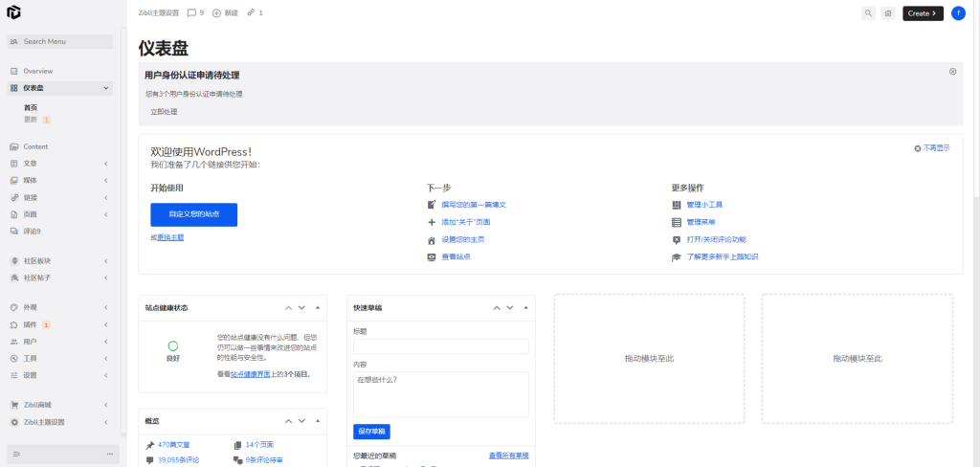Click the 不再显示 dismiss icon
This screenshot has width=980, height=467.
pos(917,148)
